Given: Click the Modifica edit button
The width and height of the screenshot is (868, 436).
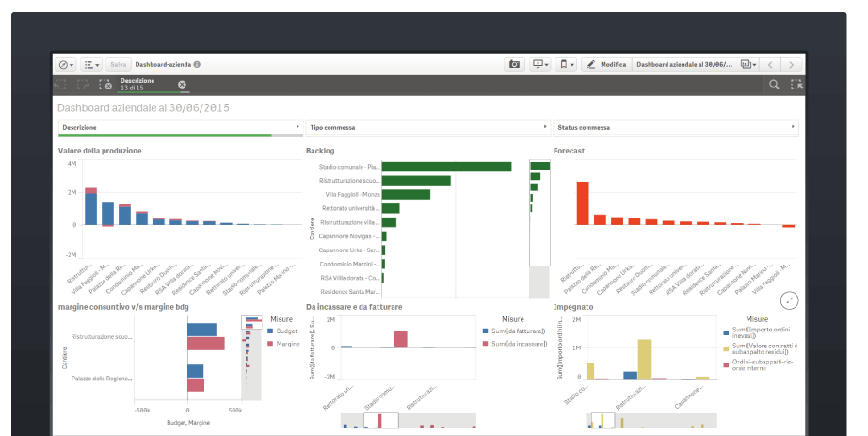Looking at the screenshot, I should point(606,65).
